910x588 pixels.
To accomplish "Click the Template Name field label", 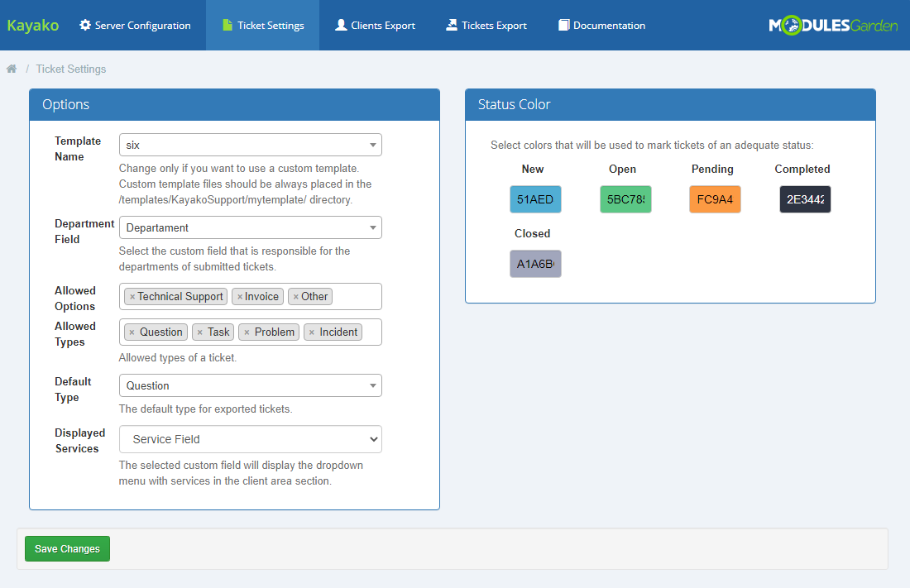I will point(78,149).
